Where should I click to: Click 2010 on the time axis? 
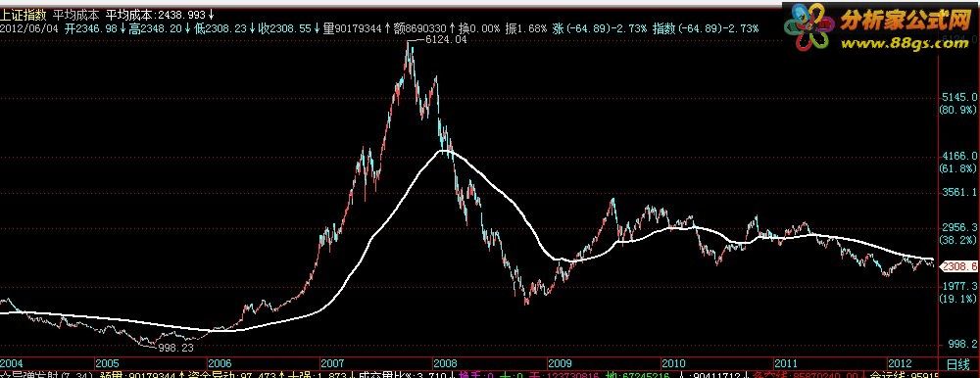674,363
